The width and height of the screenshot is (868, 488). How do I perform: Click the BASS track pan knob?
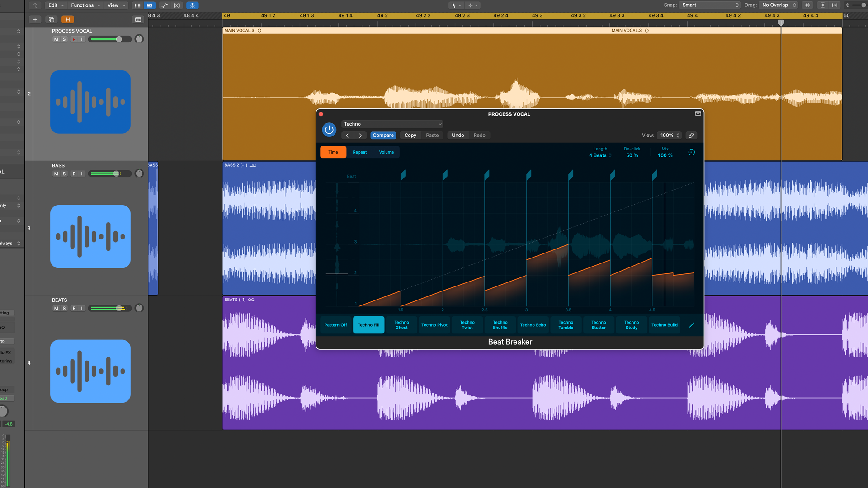pyautogui.click(x=139, y=174)
